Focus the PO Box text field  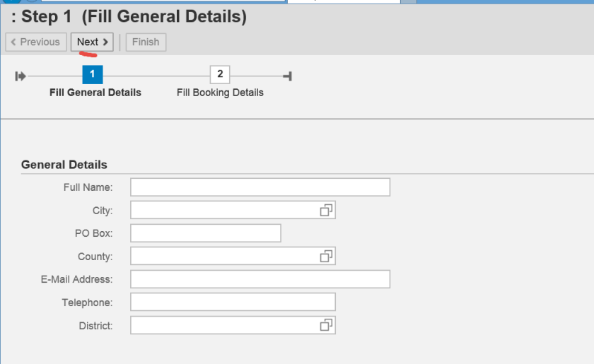(205, 233)
